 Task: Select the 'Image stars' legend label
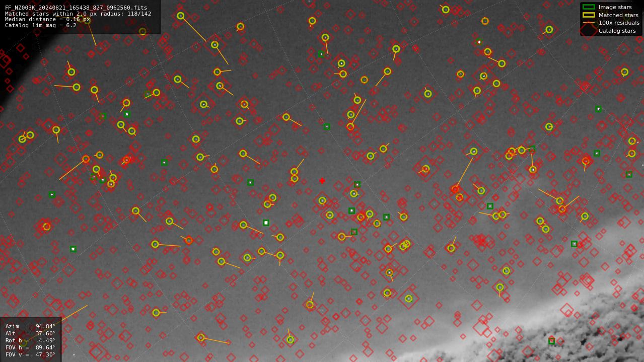click(615, 8)
